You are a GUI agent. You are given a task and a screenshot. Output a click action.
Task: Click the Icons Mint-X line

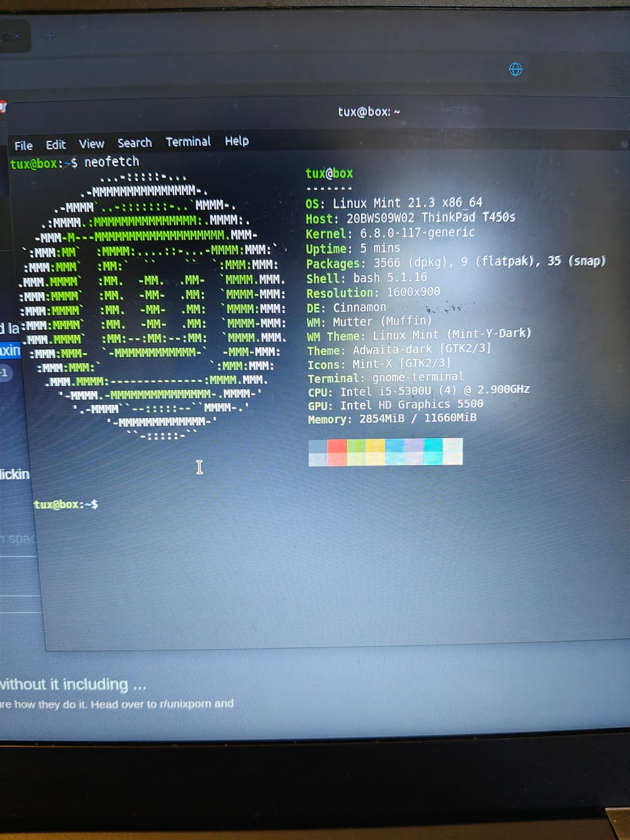[x=379, y=364]
